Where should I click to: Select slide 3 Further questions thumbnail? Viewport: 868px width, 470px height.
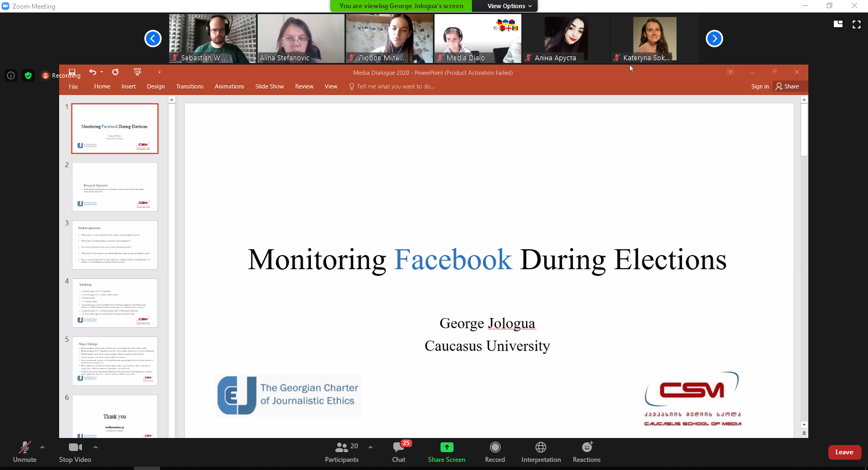tap(115, 245)
